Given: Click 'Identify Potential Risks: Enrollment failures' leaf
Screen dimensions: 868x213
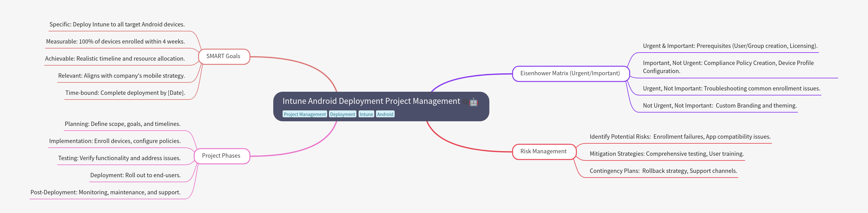Looking at the screenshot, I should [x=680, y=137].
